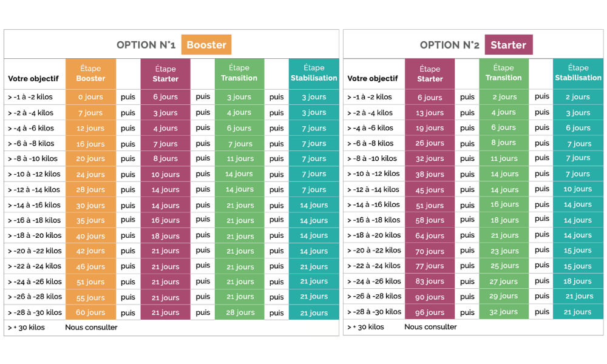Click the green '32 jours' Transition cell
The image size is (607, 364).
pos(504,312)
